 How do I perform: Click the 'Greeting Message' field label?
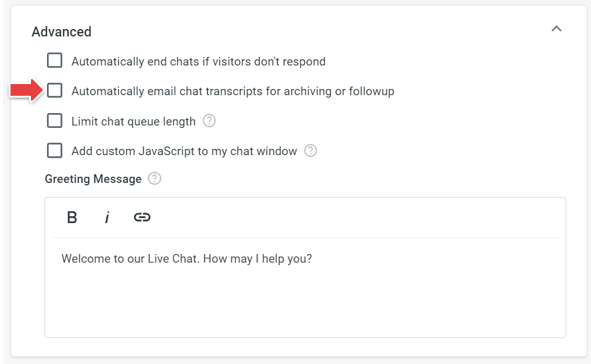[93, 179]
